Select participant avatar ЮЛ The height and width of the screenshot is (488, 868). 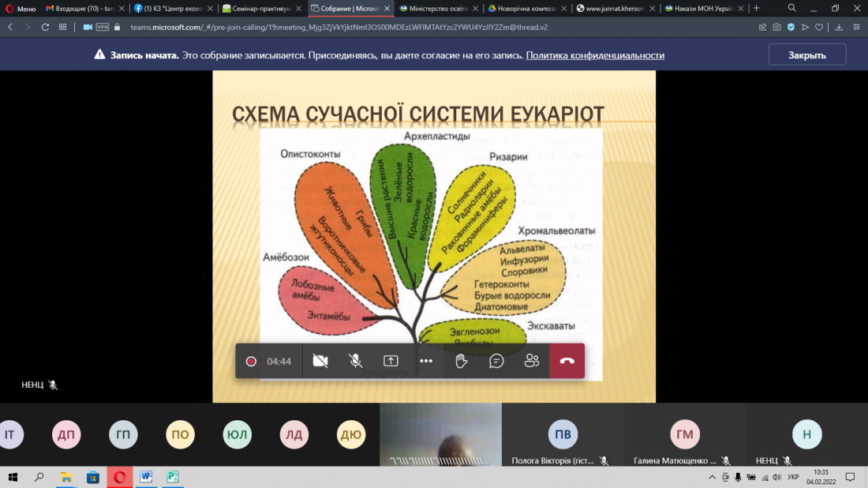[x=237, y=434]
